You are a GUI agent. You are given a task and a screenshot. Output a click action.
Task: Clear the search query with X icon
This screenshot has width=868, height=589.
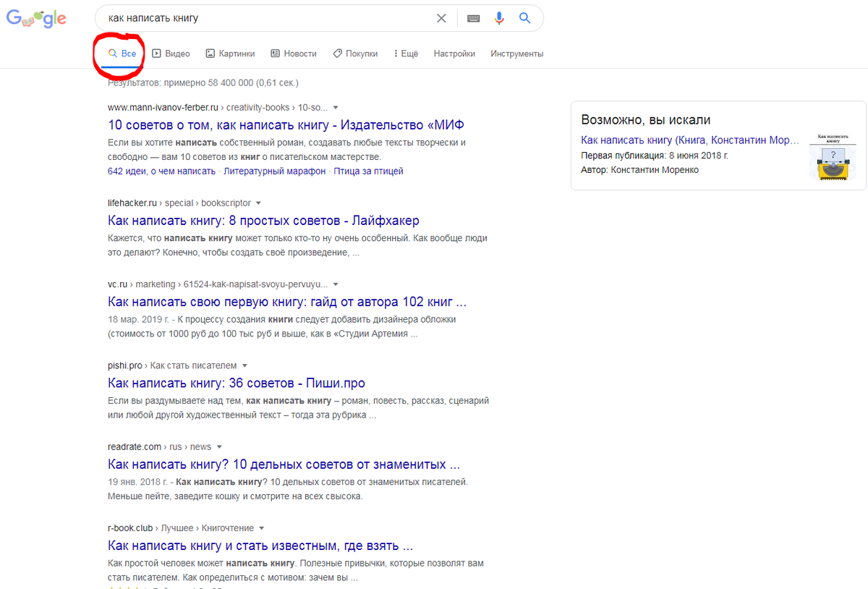441,18
